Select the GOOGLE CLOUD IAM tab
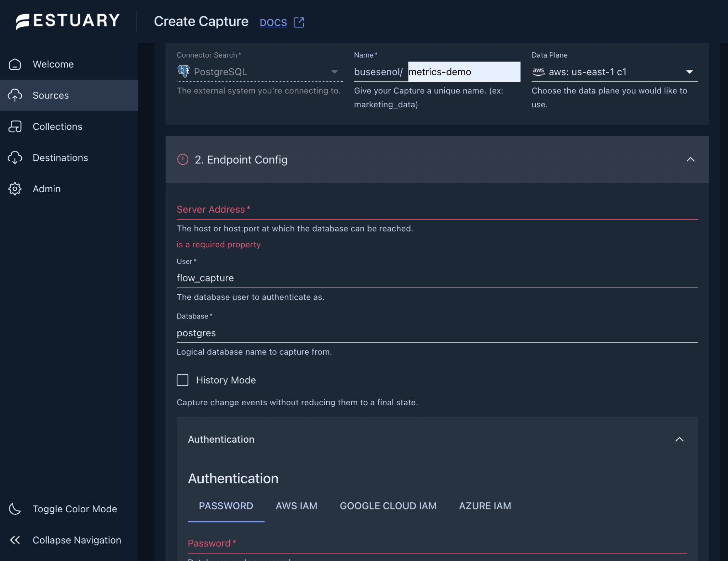728x561 pixels. [388, 506]
